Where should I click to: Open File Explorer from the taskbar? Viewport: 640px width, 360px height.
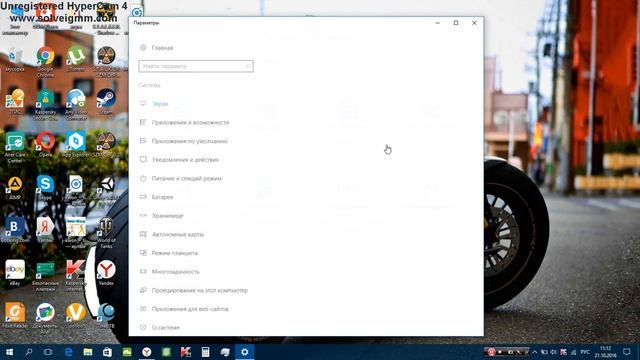tap(88, 352)
